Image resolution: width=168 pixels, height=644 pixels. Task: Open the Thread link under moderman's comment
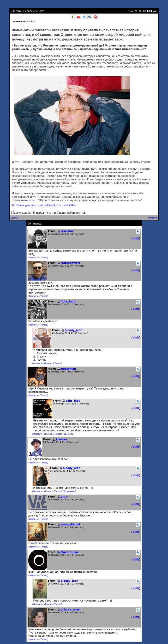click(44, 395)
